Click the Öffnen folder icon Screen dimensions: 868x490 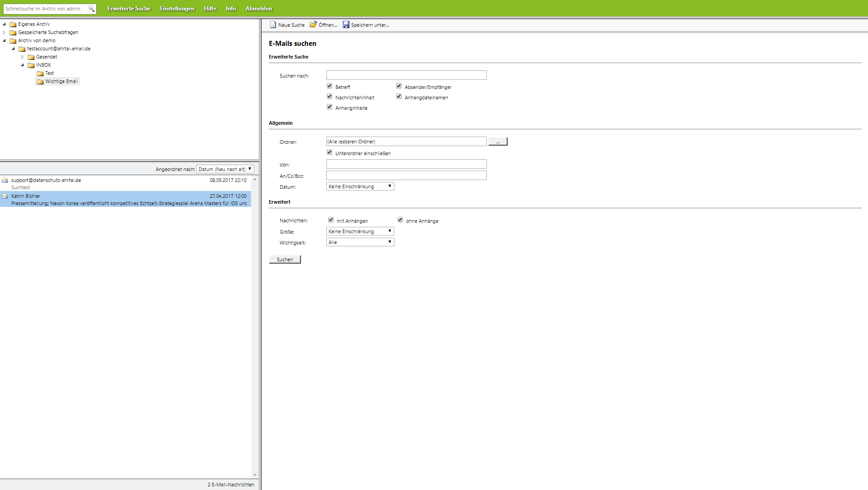(x=313, y=24)
